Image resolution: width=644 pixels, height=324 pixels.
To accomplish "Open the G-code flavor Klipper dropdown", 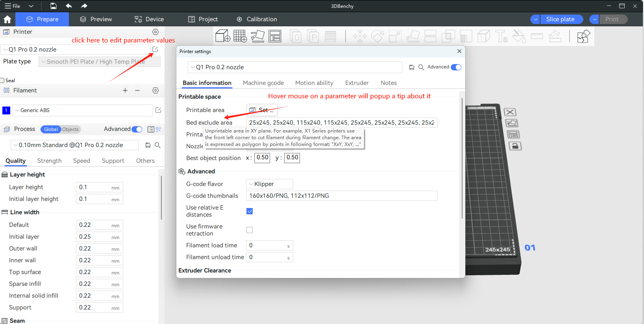I will click(x=270, y=184).
